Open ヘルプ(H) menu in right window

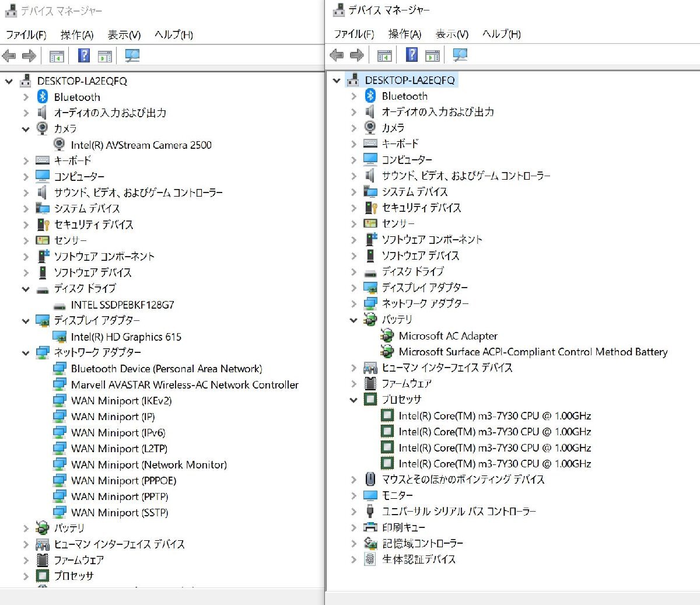tap(502, 34)
